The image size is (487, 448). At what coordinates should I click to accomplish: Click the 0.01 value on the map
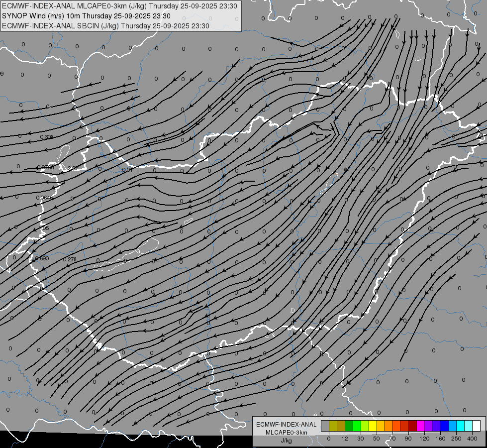click(x=127, y=170)
